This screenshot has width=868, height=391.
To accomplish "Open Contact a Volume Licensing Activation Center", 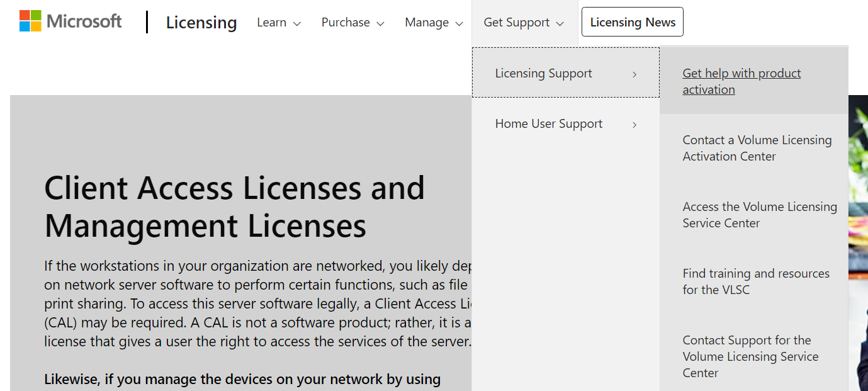I will tap(757, 148).
